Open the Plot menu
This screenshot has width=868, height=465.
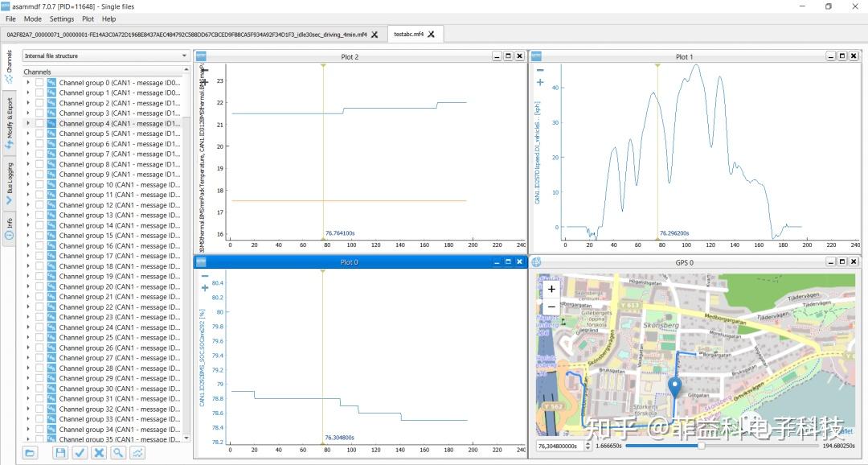88,19
